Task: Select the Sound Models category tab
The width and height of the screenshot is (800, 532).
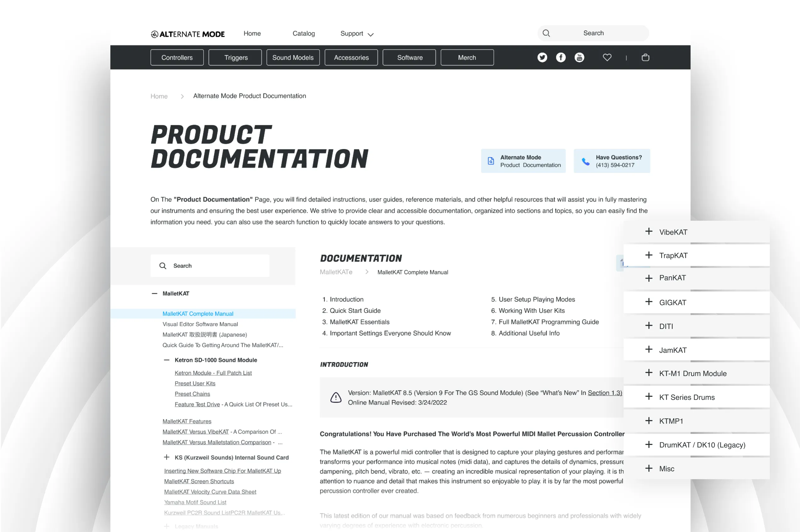Action: [293, 57]
